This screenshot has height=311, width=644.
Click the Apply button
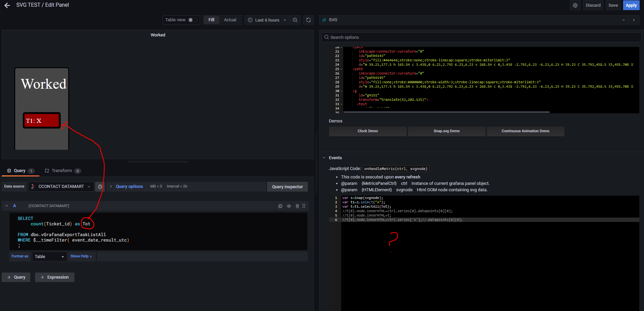[x=631, y=5]
